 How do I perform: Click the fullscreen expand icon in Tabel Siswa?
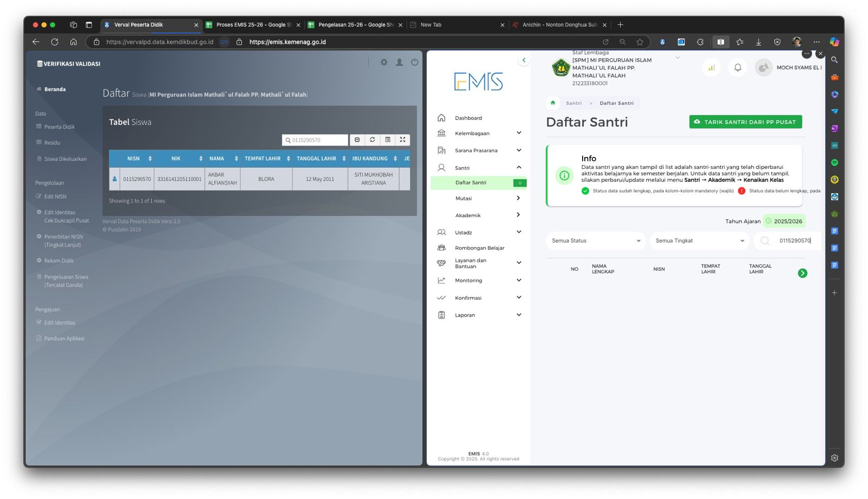(x=403, y=140)
